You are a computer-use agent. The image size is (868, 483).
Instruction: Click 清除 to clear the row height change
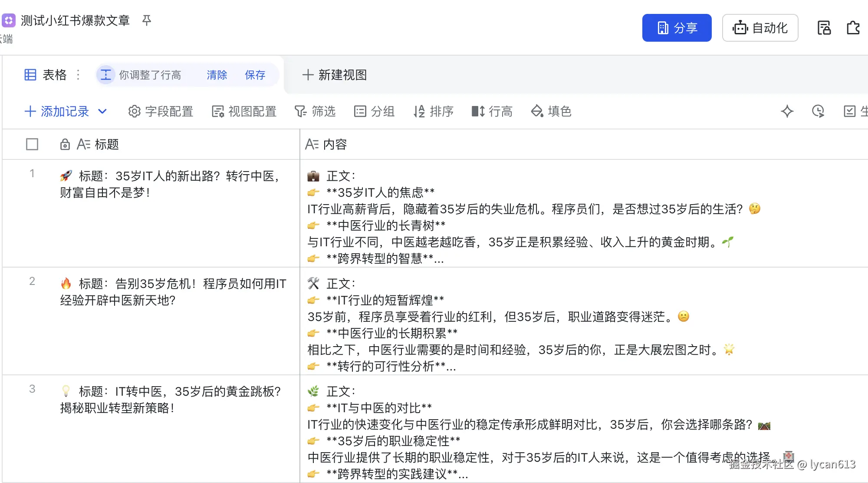pyautogui.click(x=217, y=75)
